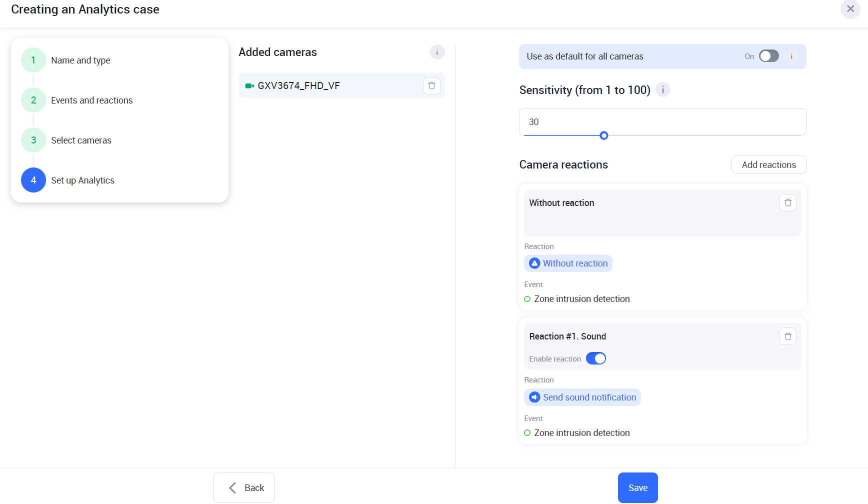This screenshot has height=504, width=868.
Task: Show info for default cameras setting
Action: (791, 56)
